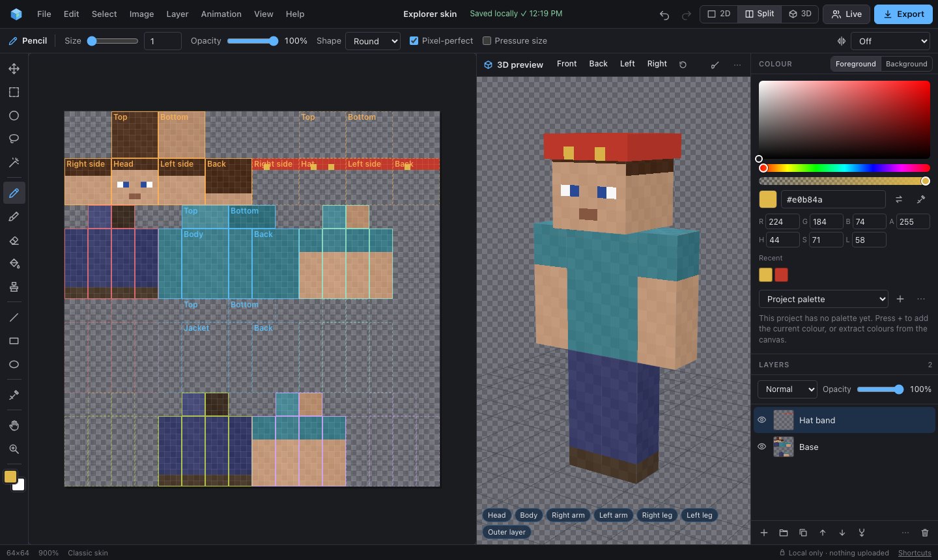Viewport: 938px width, 560px height.
Task: Swap foreground and background colours
Action: click(x=899, y=199)
